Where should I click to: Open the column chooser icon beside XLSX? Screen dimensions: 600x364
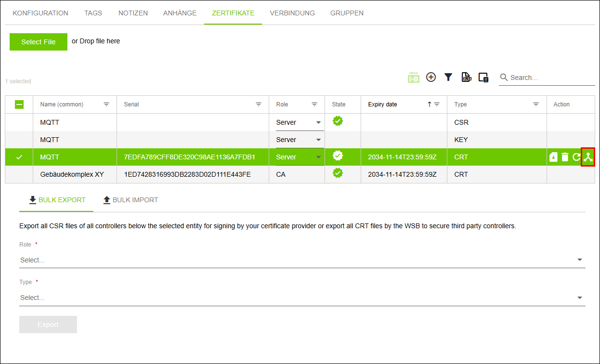click(x=483, y=77)
